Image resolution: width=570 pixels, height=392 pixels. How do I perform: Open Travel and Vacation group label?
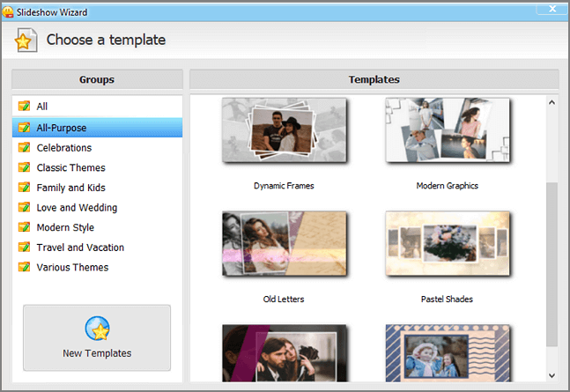80,248
